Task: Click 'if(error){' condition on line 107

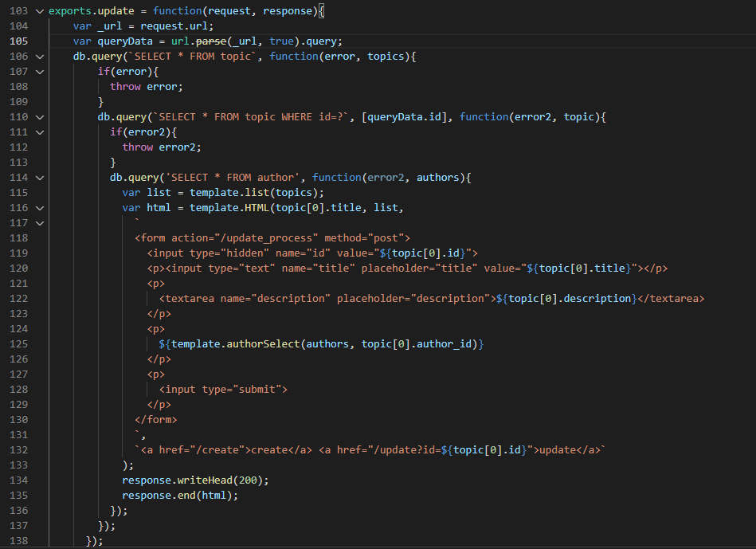Action: (x=128, y=72)
